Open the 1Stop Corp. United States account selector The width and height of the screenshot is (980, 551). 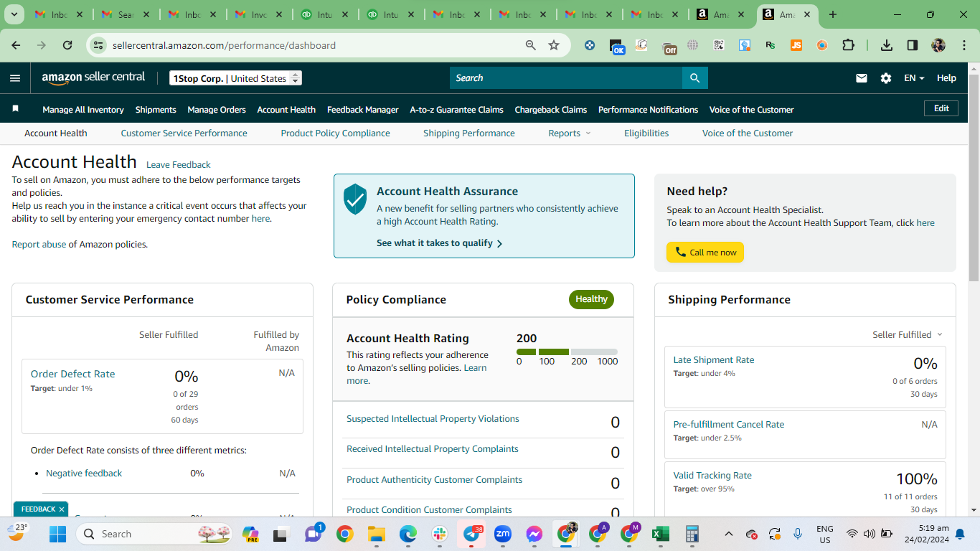[235, 78]
